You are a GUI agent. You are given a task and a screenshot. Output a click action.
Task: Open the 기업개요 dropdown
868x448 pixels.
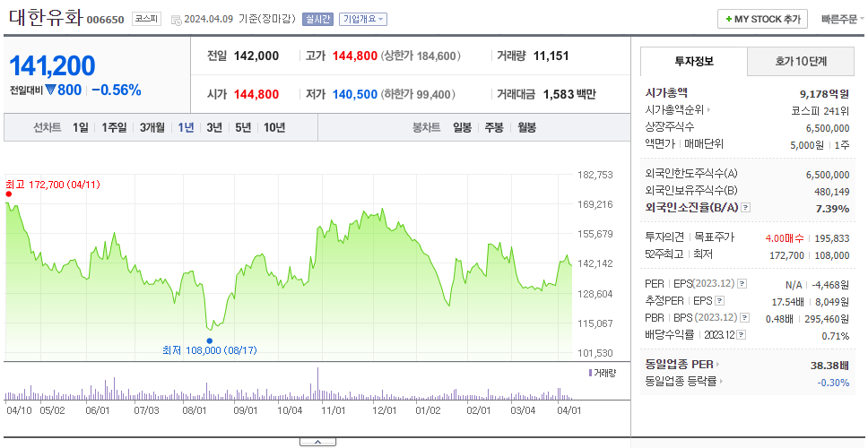[362, 19]
